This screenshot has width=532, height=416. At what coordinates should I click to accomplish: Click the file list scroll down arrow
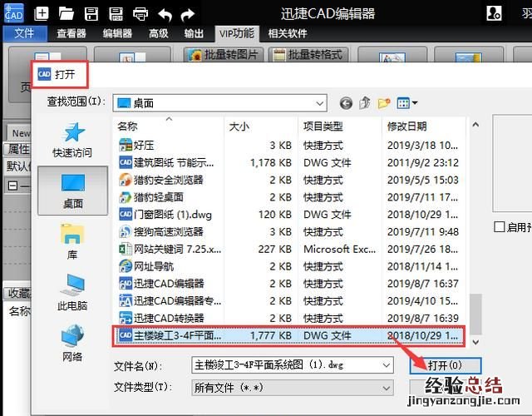pos(475,342)
